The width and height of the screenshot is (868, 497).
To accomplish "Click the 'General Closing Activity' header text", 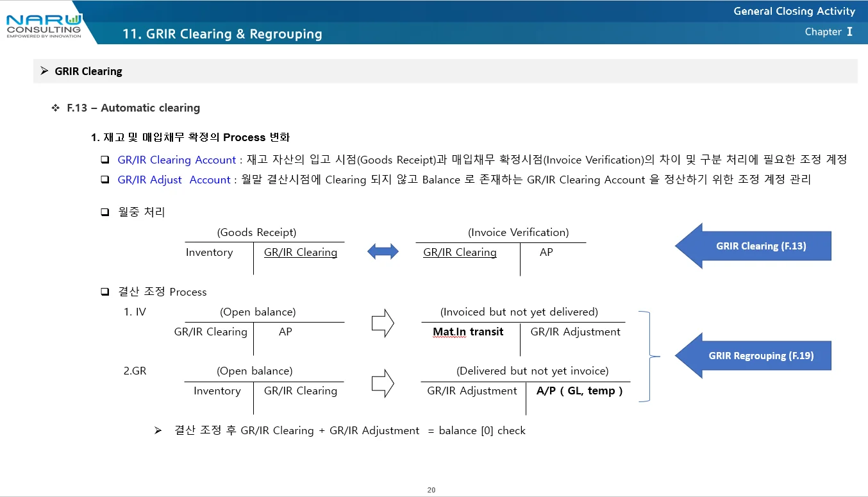I will pyautogui.click(x=794, y=11).
